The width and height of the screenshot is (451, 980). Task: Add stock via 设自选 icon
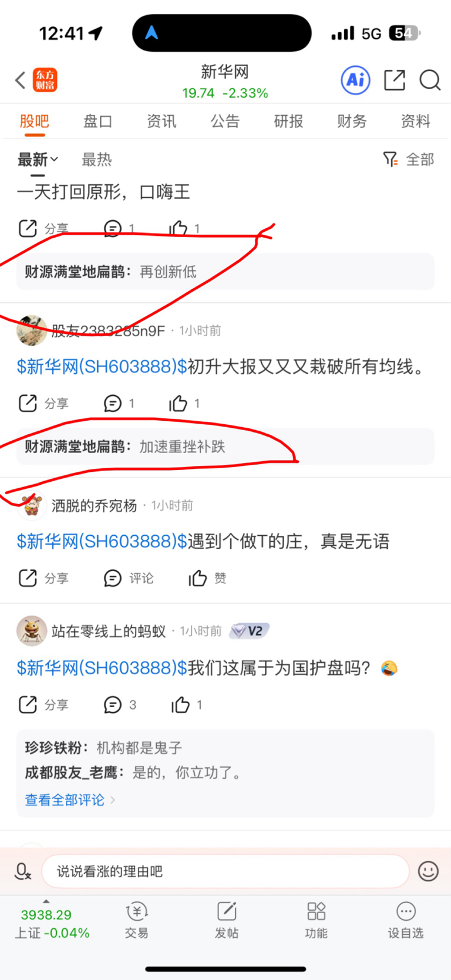click(x=406, y=920)
